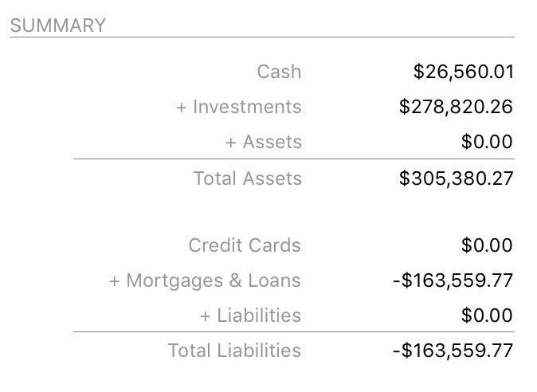Image resolution: width=537 pixels, height=392 pixels.
Task: Click the SUMMARY section header
Action: (x=57, y=25)
